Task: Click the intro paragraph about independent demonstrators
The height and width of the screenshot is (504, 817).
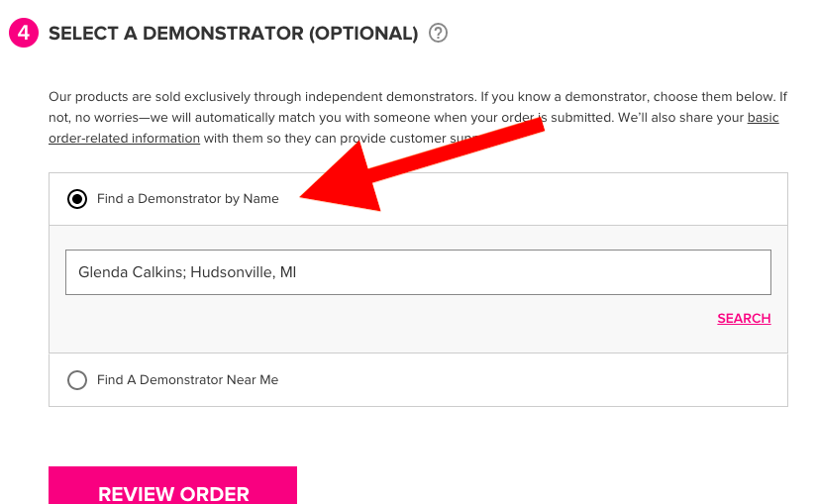Action: [418, 117]
